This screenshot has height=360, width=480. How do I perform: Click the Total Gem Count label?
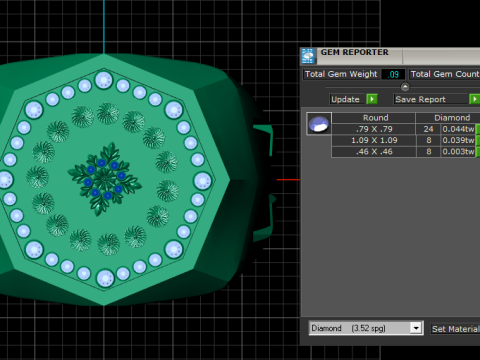coord(445,74)
